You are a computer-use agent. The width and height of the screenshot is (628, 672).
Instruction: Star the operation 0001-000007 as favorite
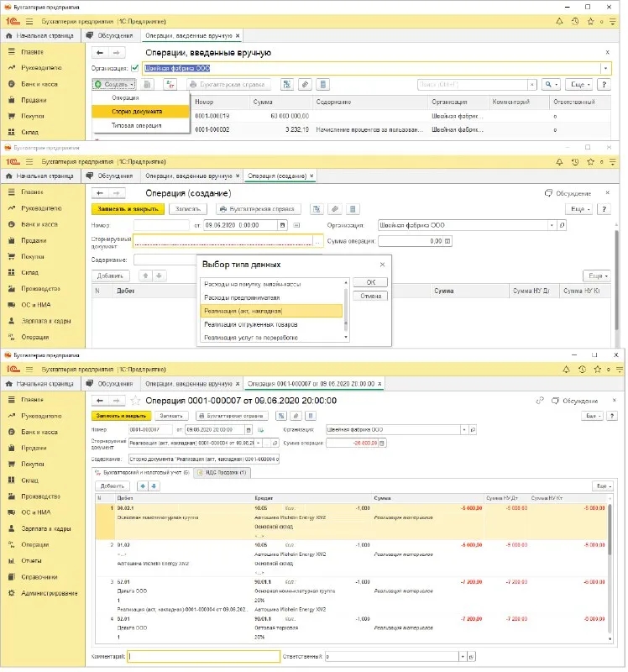point(134,401)
